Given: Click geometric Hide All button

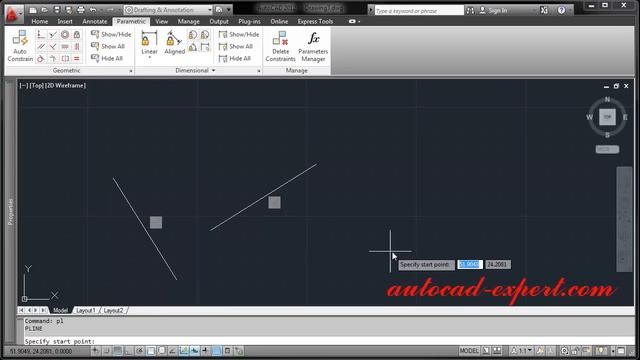Looking at the screenshot, I should (107, 58).
